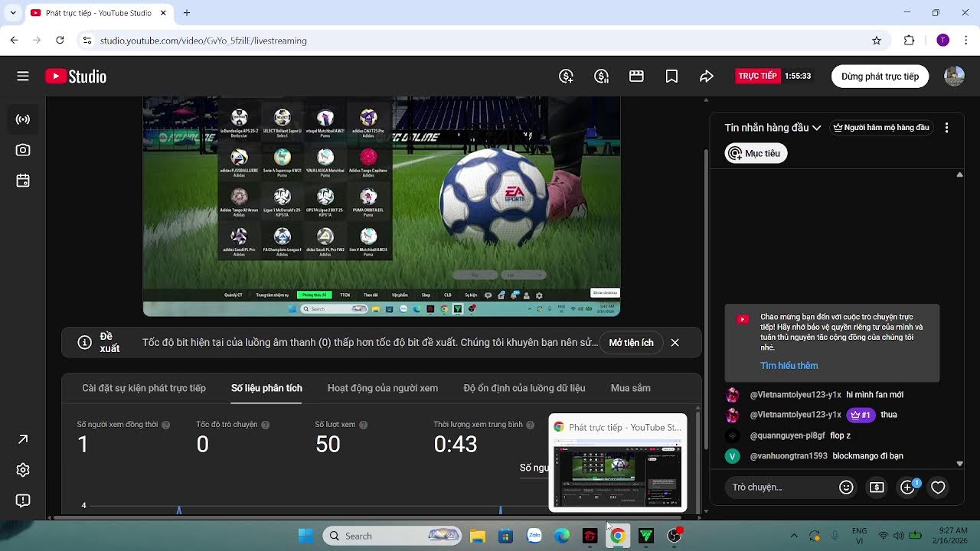Open the Webcam camera icon in sidebar
980x551 pixels.
pos(23,150)
